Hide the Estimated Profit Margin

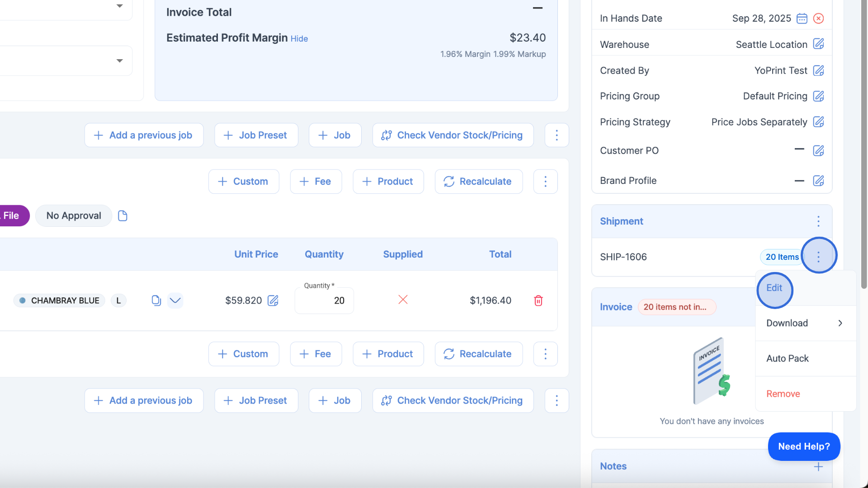coord(299,39)
